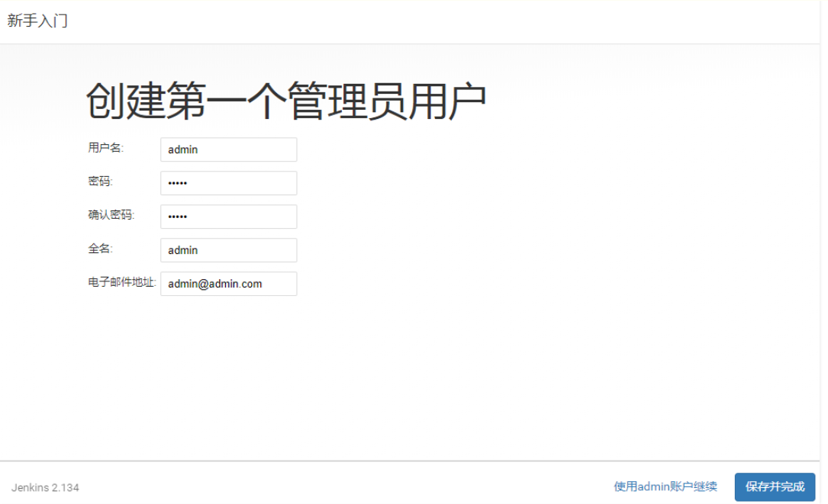Click the 用户名 input field
828x504 pixels.
click(x=229, y=150)
